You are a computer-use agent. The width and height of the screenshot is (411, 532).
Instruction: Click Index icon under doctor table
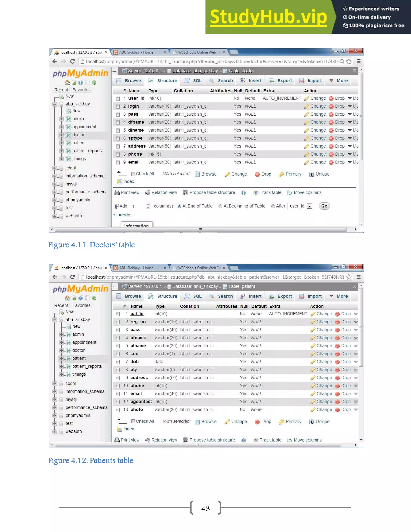[119, 181]
